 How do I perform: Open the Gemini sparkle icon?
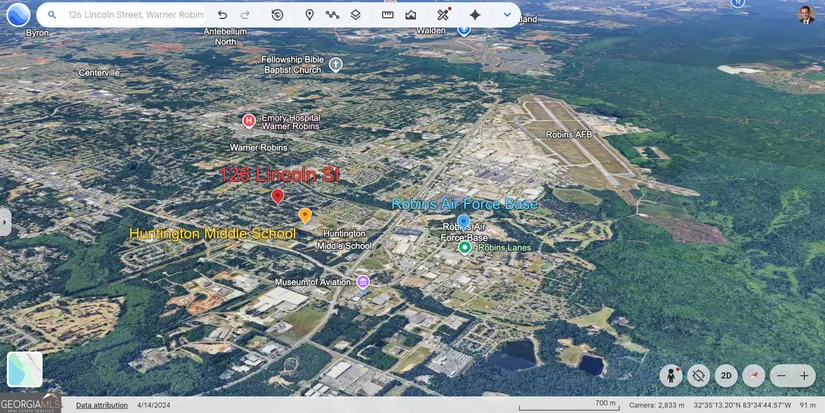(475, 15)
